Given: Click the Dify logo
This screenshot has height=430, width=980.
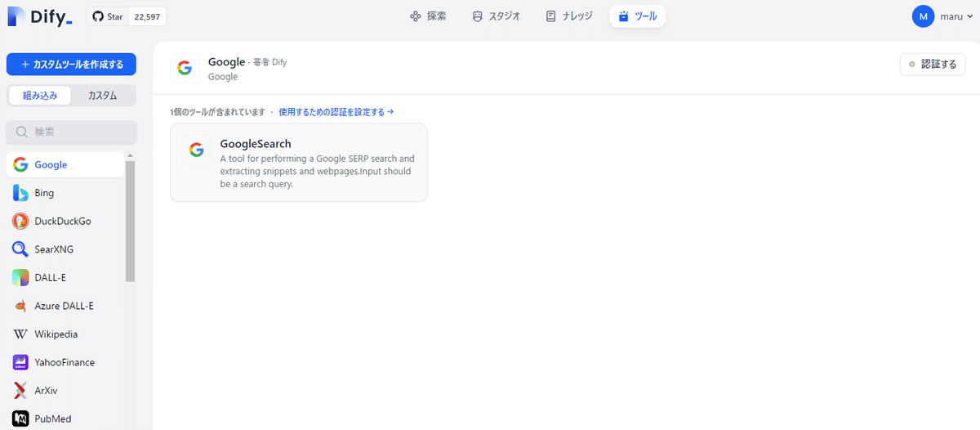Looking at the screenshot, I should (x=41, y=16).
